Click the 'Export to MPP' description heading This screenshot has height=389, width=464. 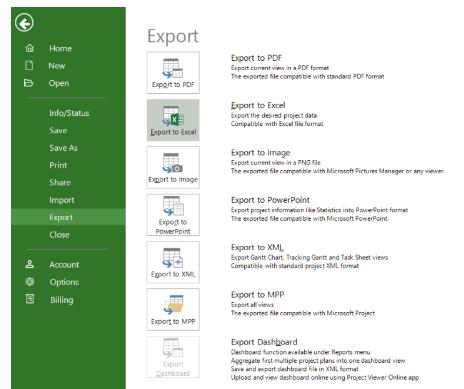[x=257, y=295]
